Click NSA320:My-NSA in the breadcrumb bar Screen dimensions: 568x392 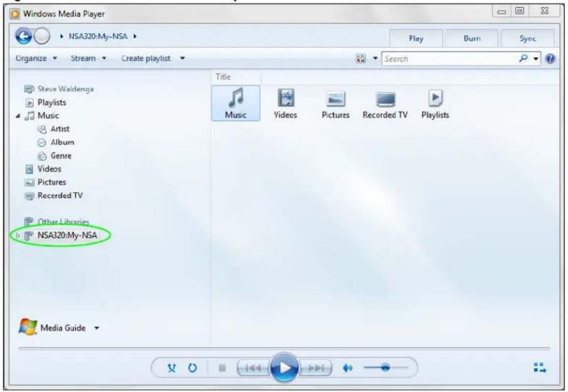click(98, 36)
